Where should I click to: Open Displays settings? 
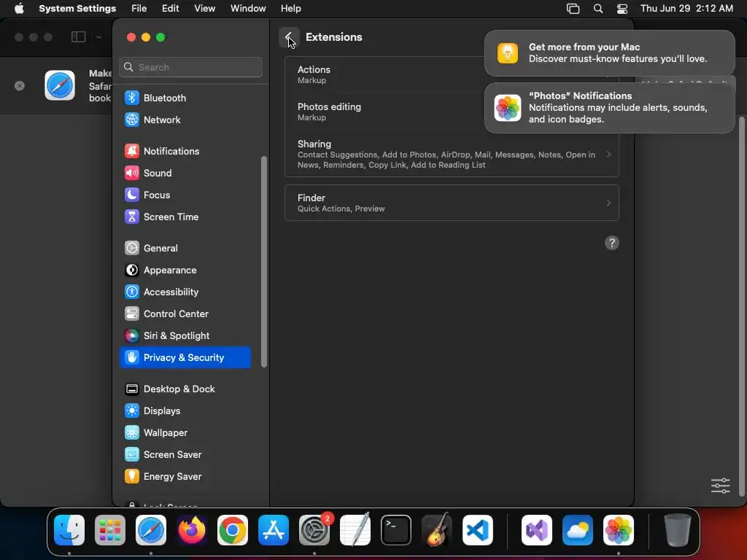(185, 411)
